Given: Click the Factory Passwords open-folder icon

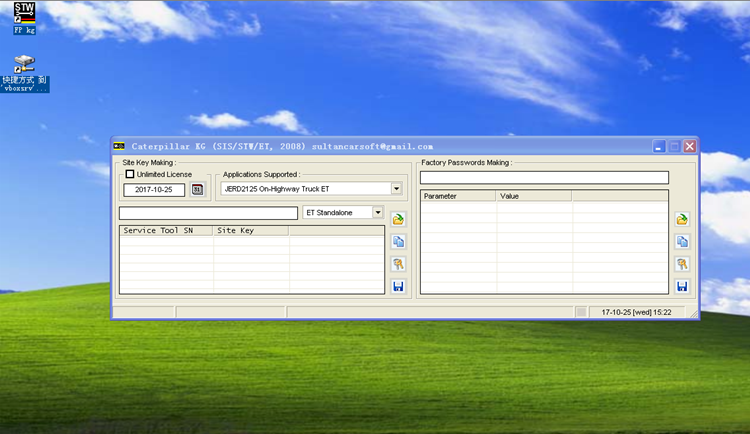Looking at the screenshot, I should tap(682, 219).
